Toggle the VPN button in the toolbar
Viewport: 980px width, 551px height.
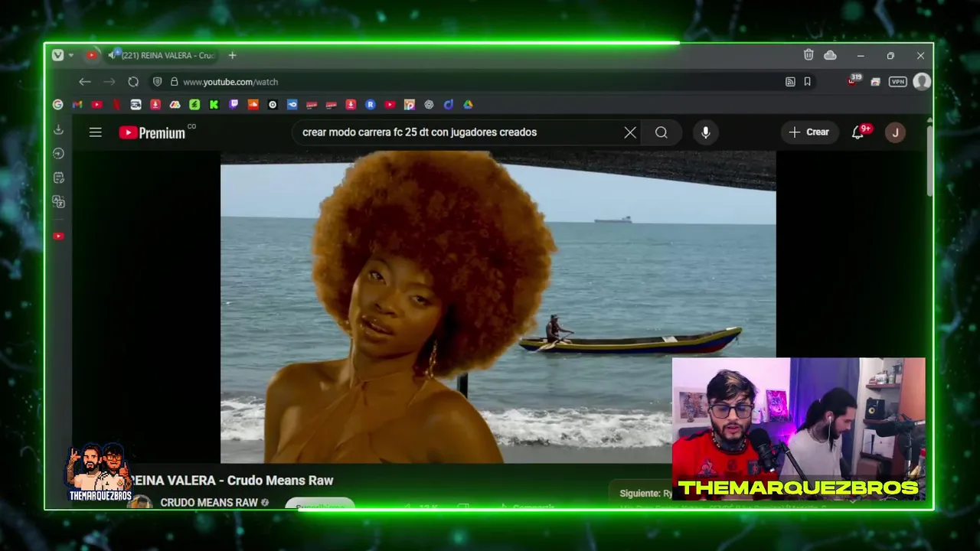click(897, 82)
